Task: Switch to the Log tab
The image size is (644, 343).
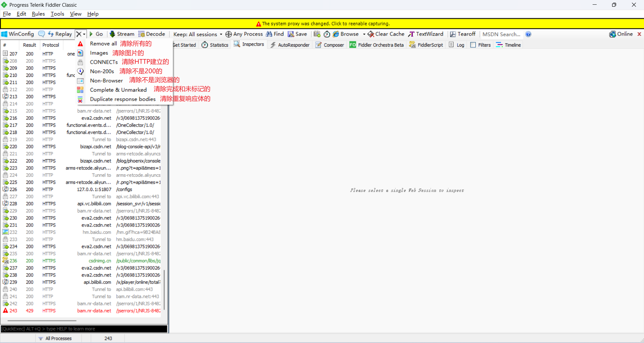Action: coord(457,45)
